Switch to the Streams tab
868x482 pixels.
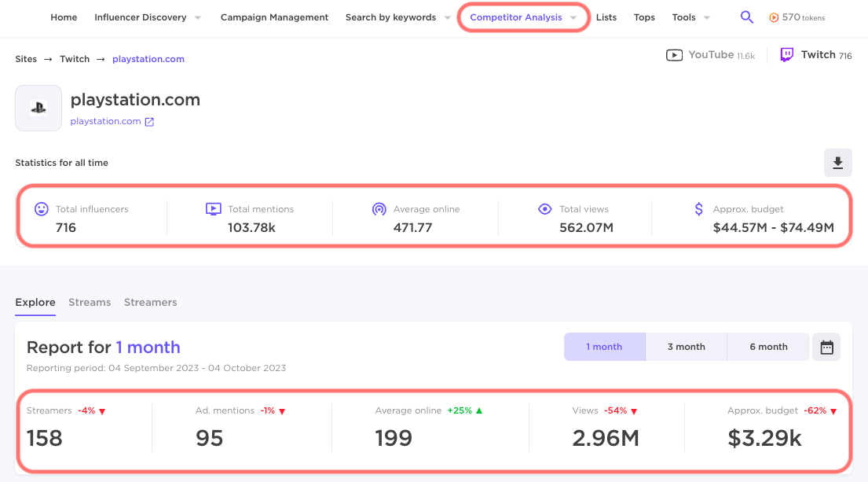point(90,302)
